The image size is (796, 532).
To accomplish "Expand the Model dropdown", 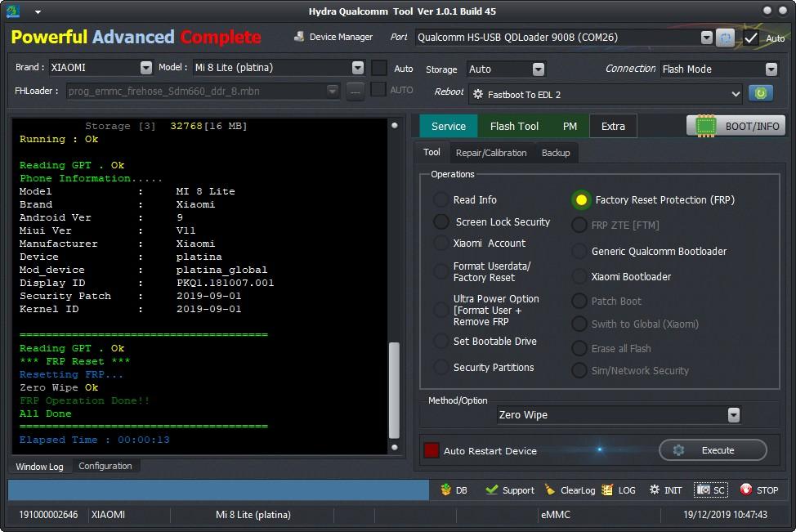I will (358, 68).
